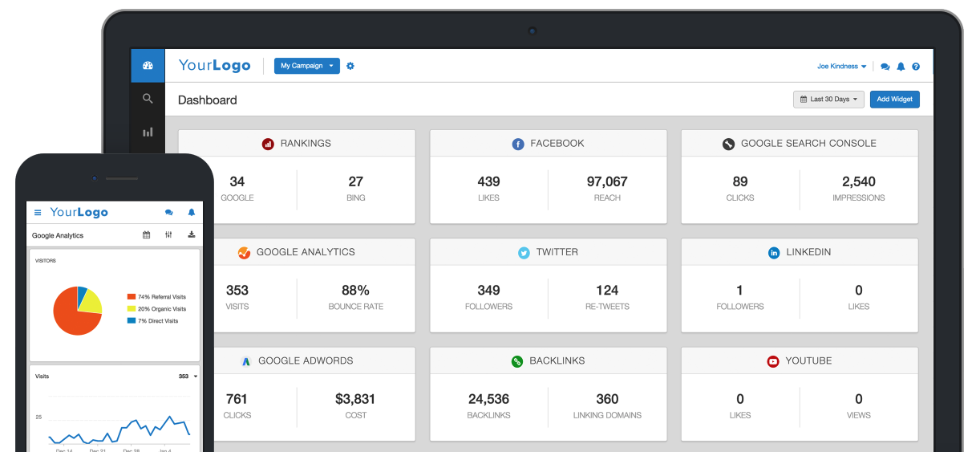The height and width of the screenshot is (452, 980).
Task: Click the Add Widget button
Action: tap(894, 100)
